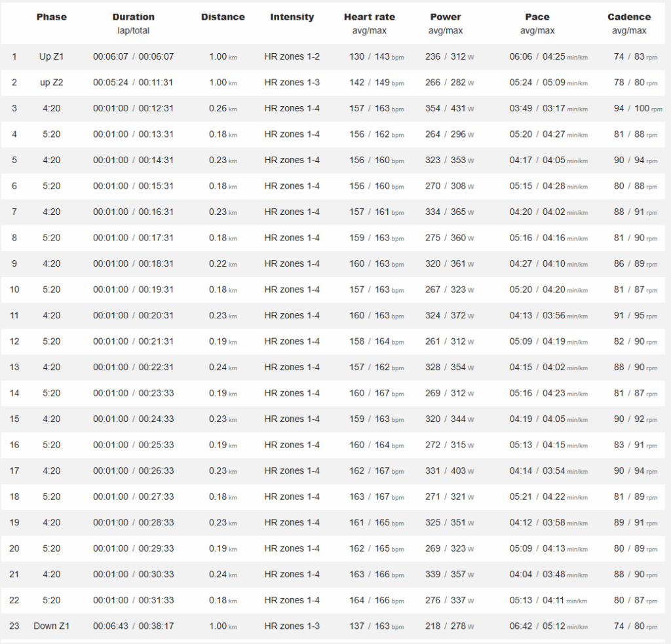Select the up Z2 phase in row 2
The width and height of the screenshot is (671, 644).
(x=51, y=82)
